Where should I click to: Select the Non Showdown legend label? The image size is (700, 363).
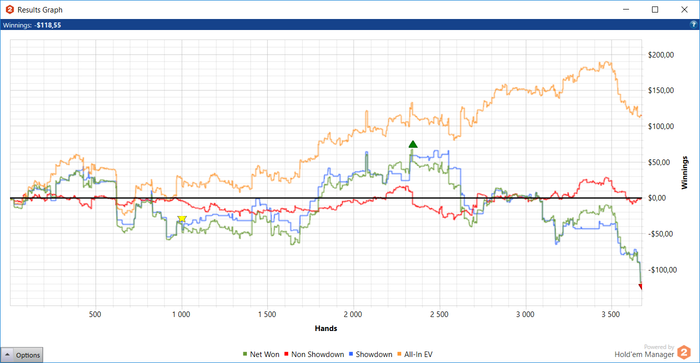317,355
